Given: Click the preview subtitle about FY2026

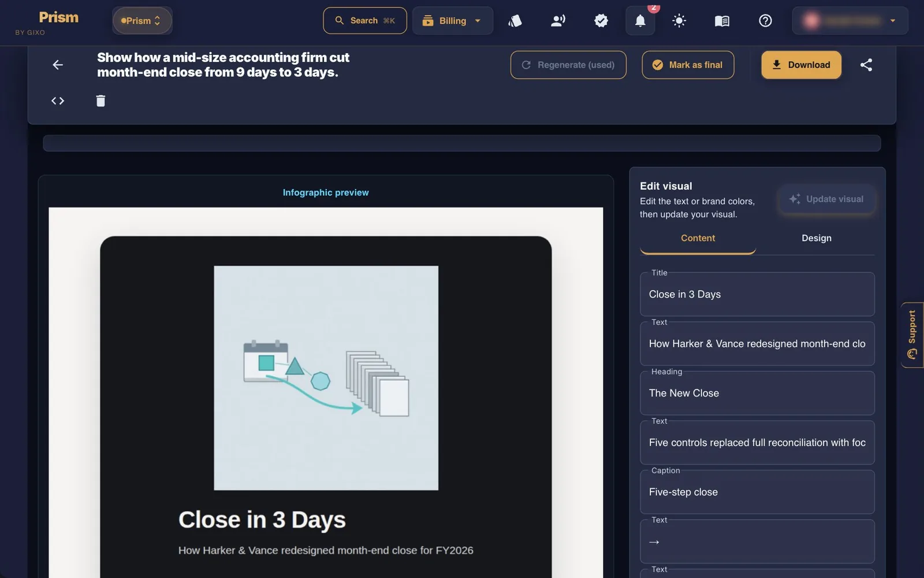Looking at the screenshot, I should (x=326, y=550).
